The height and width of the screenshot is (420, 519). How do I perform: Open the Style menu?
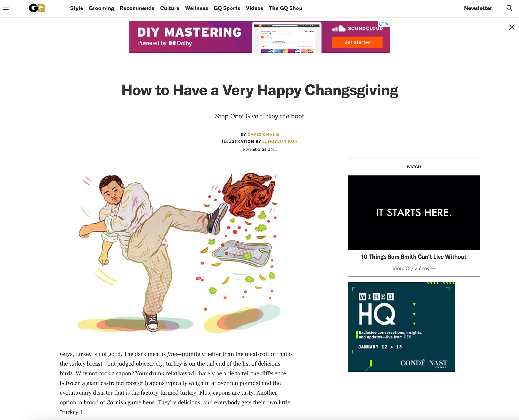point(76,8)
